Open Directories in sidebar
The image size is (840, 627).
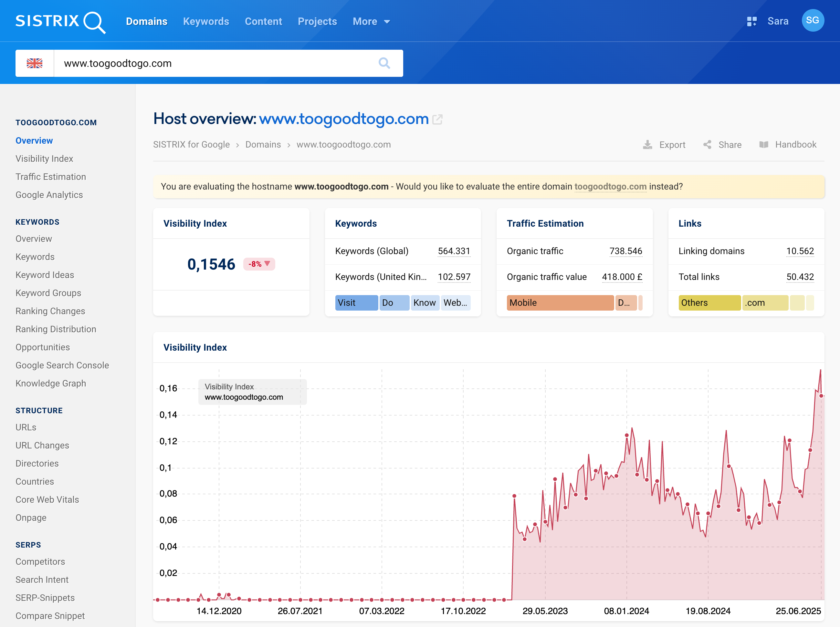tap(37, 463)
